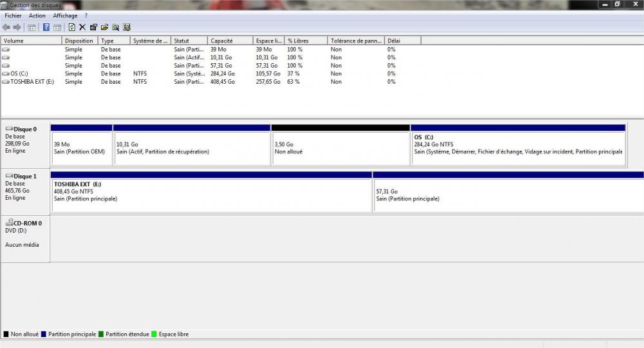Click the Forward arrow in toolbar

pos(17,27)
